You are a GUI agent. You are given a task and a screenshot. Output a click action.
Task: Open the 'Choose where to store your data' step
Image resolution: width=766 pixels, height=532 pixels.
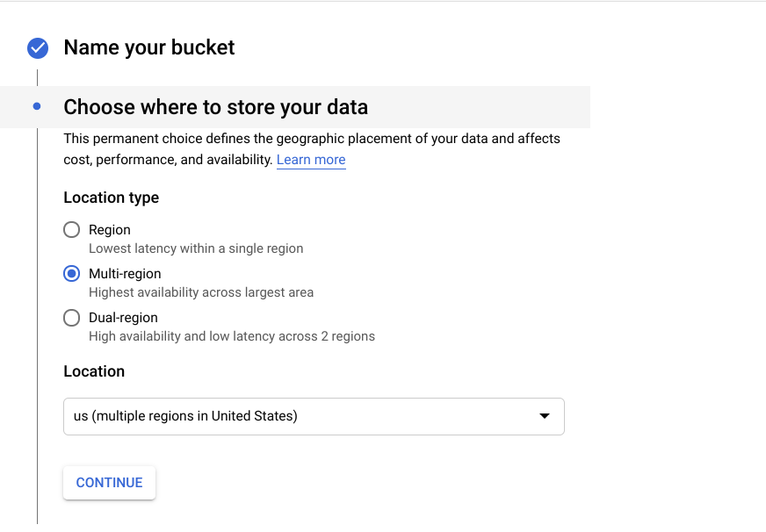[215, 105]
